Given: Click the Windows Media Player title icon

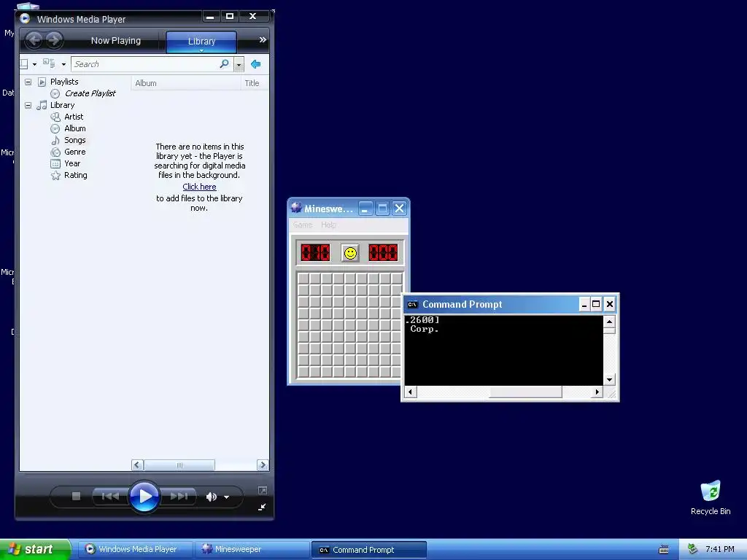Looking at the screenshot, I should point(25,18).
